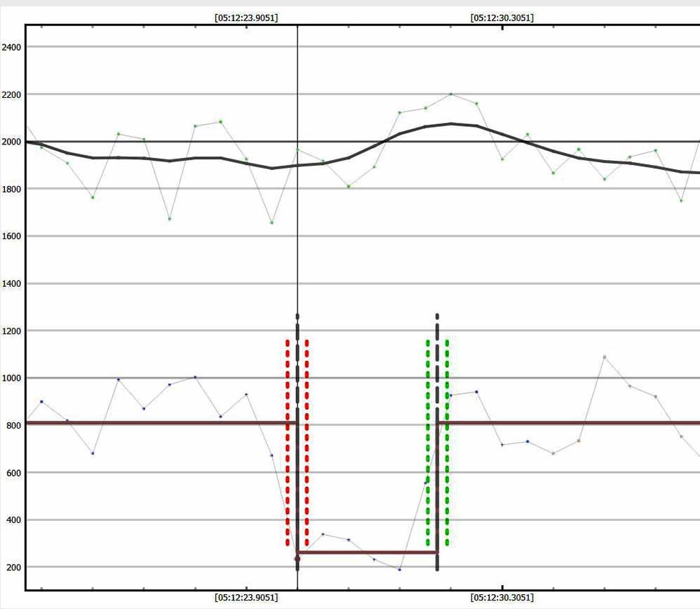Screen dimensions: 700x609
Task: Click the thick black smoothed curve at its peak
Action: [x=451, y=123]
